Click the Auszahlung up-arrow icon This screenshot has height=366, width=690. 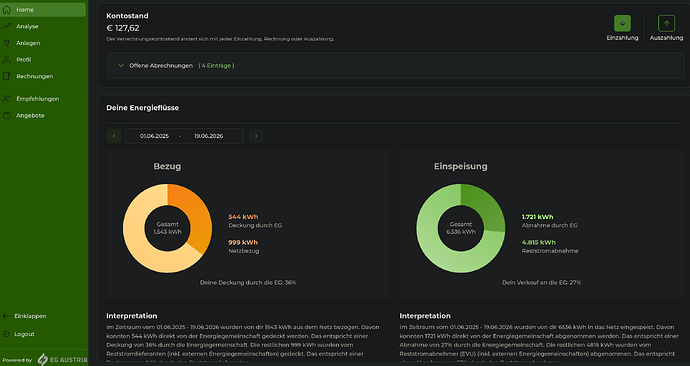click(x=666, y=23)
